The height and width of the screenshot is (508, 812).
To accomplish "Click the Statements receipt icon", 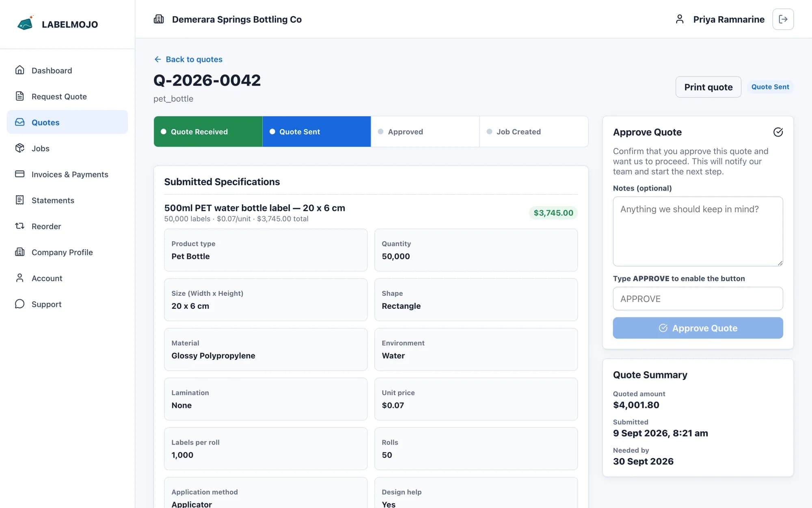I will (x=19, y=200).
